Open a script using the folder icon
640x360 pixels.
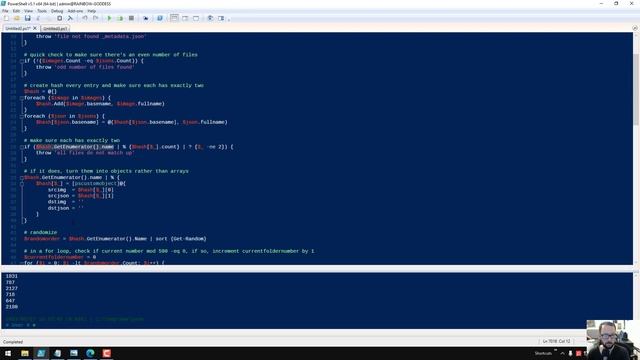coord(17,18)
